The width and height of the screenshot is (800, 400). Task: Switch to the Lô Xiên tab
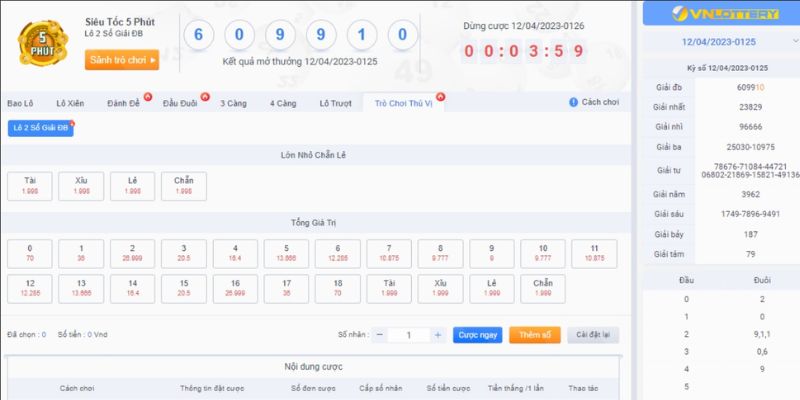tap(70, 104)
